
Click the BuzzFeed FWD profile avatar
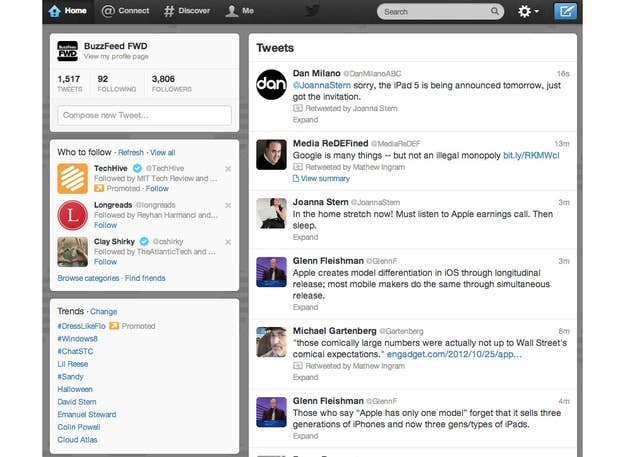coord(67,51)
